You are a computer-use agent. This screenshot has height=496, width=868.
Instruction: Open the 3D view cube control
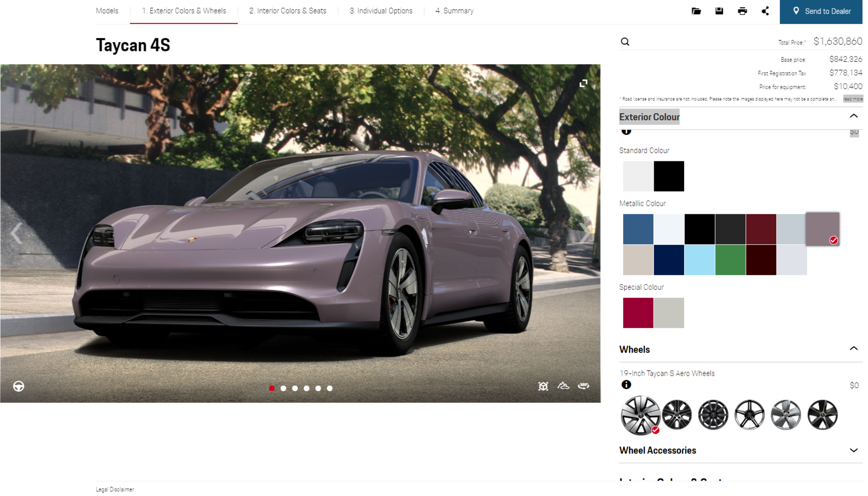click(x=543, y=386)
